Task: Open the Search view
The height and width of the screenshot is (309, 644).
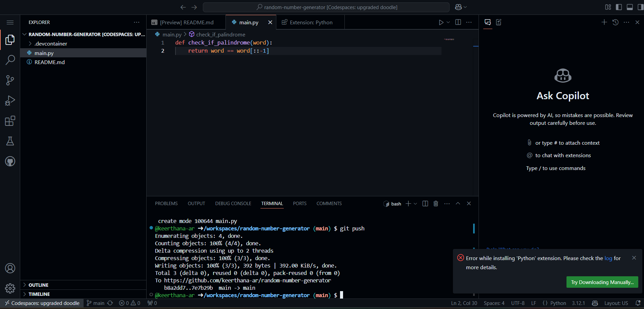Action: pyautogui.click(x=10, y=60)
